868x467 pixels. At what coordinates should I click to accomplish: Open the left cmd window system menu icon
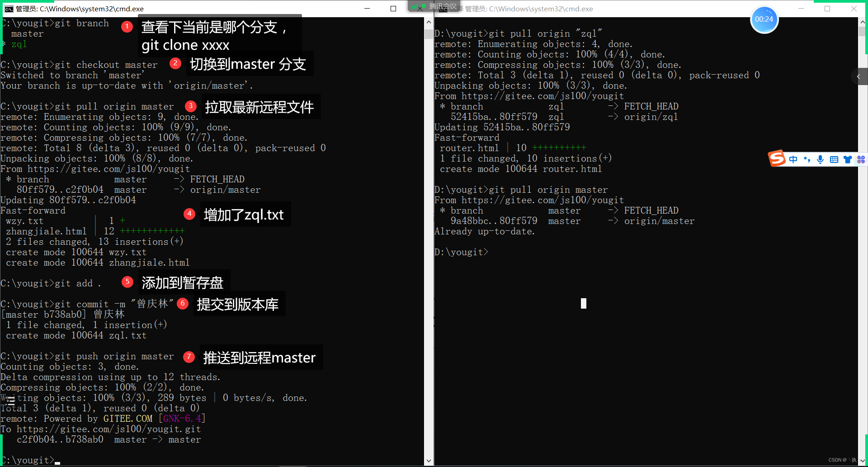point(9,9)
